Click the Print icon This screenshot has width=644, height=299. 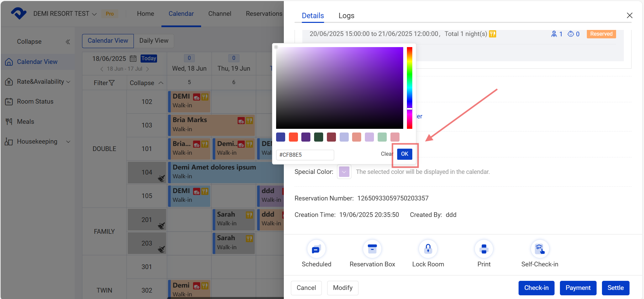pyautogui.click(x=484, y=249)
